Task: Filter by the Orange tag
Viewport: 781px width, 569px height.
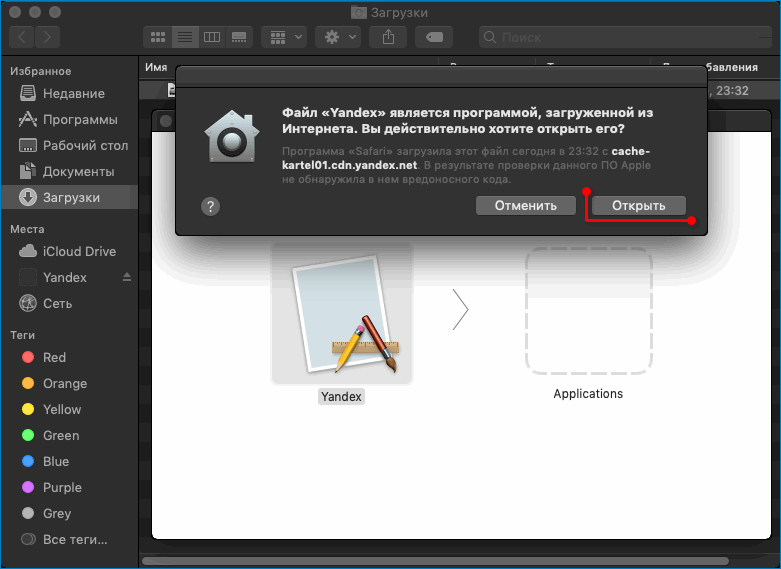Action: coord(69,383)
